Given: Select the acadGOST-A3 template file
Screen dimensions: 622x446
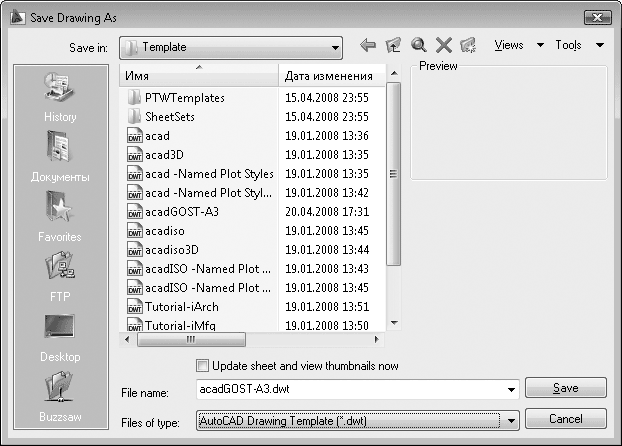Looking at the screenshot, I should tap(182, 211).
